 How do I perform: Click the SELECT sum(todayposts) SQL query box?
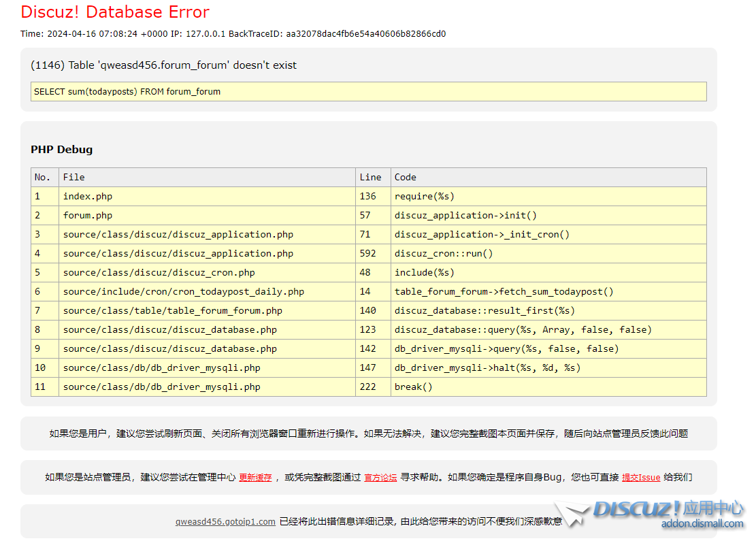368,92
